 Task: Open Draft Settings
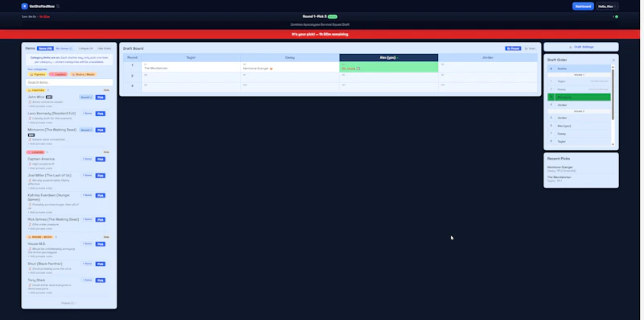click(581, 47)
